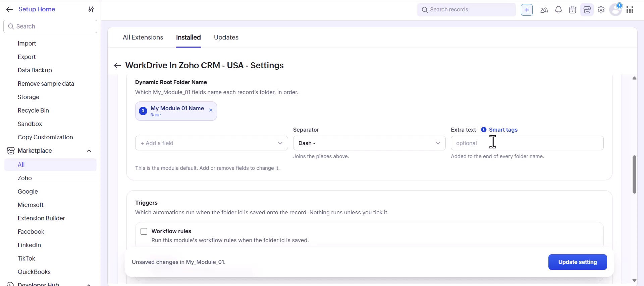This screenshot has height=286, width=644.
Task: Open Extension Builder in the sidebar
Action: click(x=41, y=218)
